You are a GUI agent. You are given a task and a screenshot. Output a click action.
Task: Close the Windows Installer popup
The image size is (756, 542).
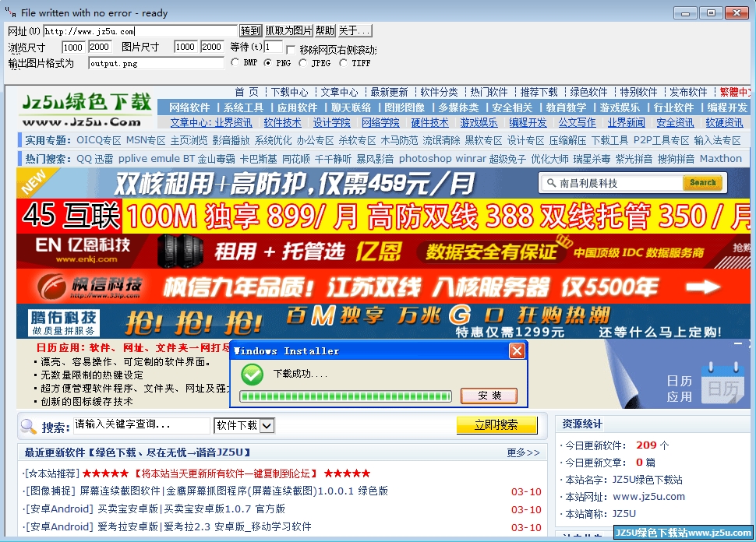click(517, 350)
